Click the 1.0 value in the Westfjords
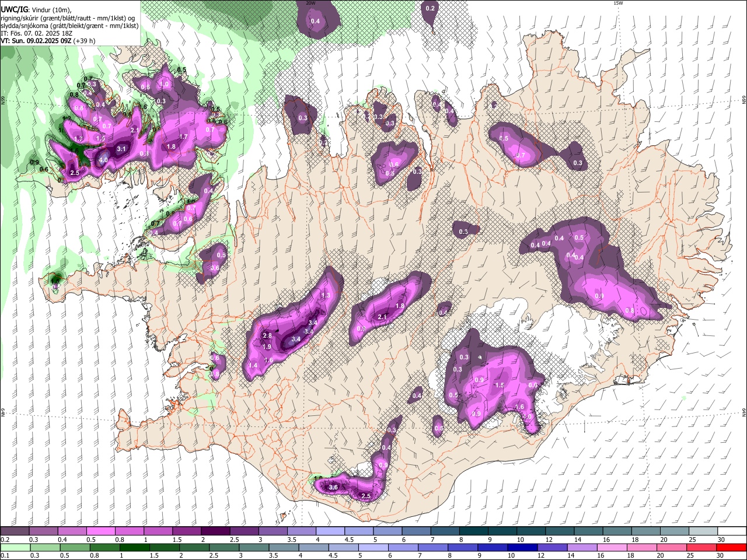This screenshot has width=747, height=560. coord(165,85)
